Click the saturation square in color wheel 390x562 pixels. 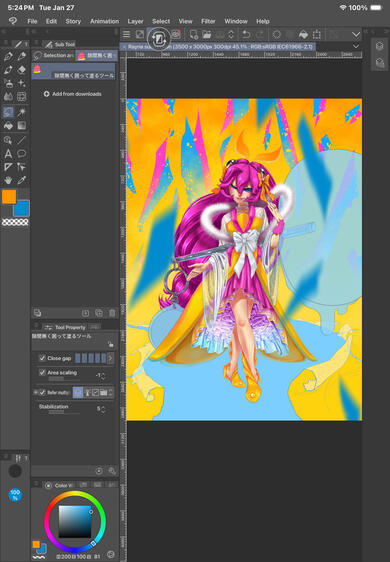[x=75, y=521]
